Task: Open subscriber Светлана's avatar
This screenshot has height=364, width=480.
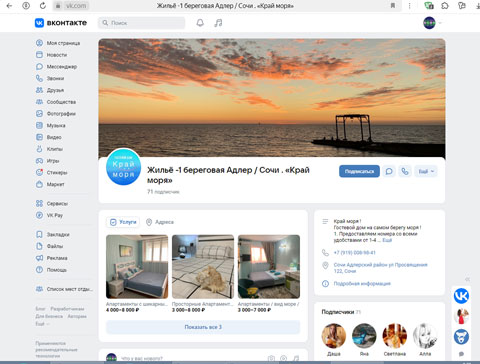Action: [x=395, y=336]
